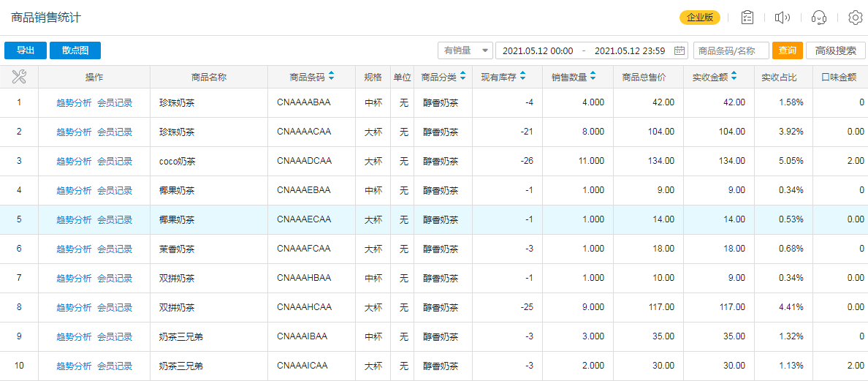
Task: Open 趋势分析 for row 2
Action: [x=74, y=132]
